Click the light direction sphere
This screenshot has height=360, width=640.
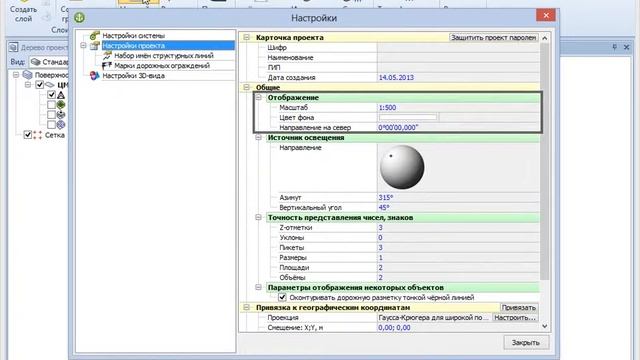[402, 167]
